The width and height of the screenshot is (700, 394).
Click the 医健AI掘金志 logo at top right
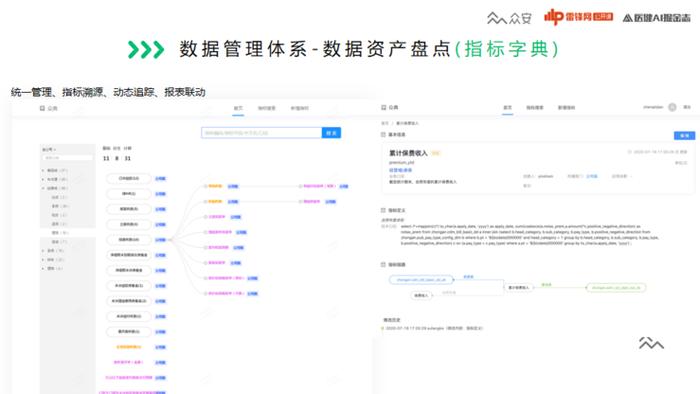[x=656, y=18]
